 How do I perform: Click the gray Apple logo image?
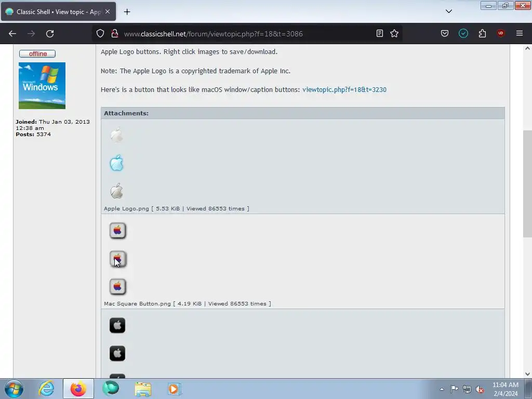(117, 191)
